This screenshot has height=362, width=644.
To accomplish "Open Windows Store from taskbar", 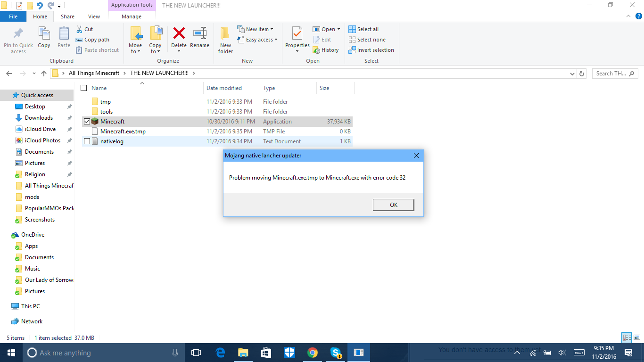I will 266,353.
